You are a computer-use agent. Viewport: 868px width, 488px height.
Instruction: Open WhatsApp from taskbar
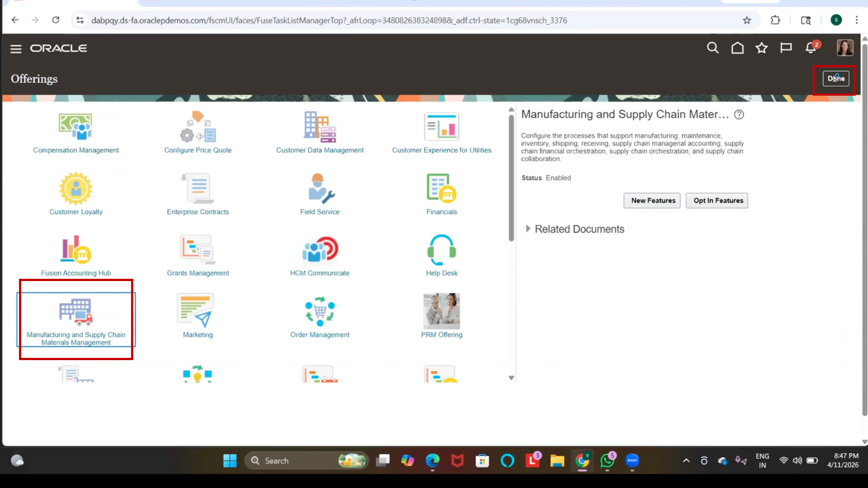tap(607, 461)
